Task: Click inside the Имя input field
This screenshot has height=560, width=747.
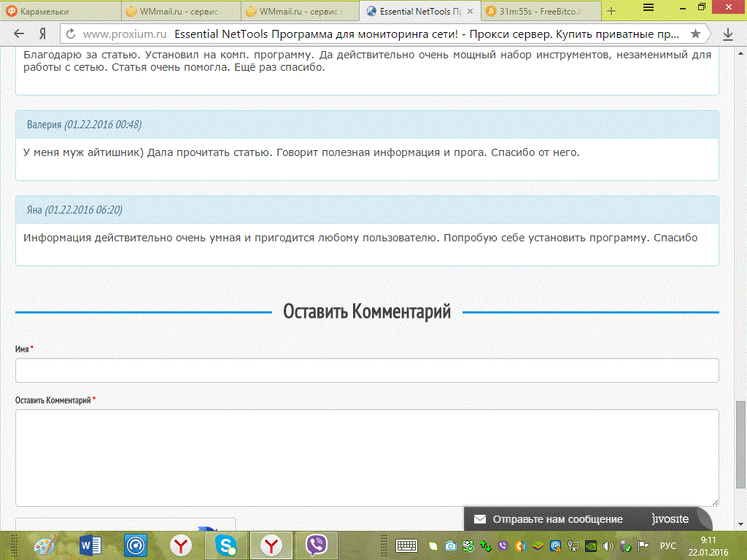Action: 367,370
